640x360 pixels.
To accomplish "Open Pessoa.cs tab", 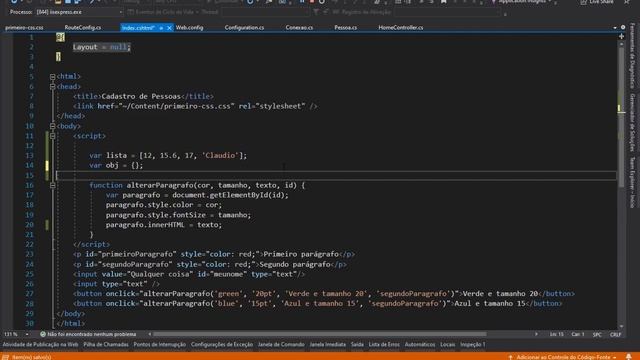I will point(345,28).
